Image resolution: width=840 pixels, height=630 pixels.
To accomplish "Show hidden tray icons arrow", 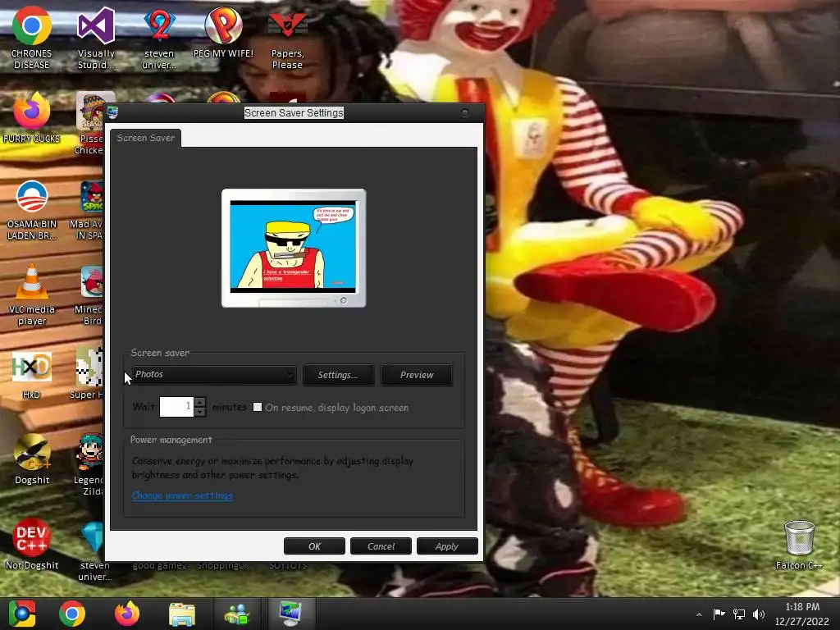I will click(699, 614).
